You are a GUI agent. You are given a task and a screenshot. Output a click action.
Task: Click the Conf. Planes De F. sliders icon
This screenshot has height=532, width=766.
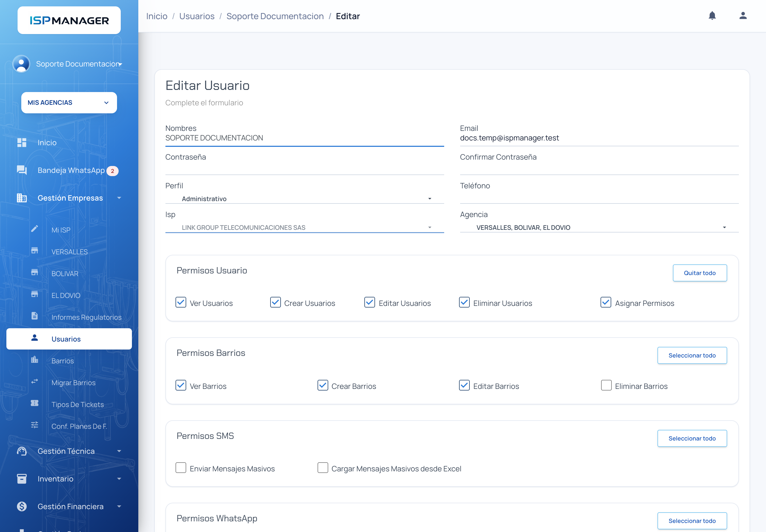34,425
